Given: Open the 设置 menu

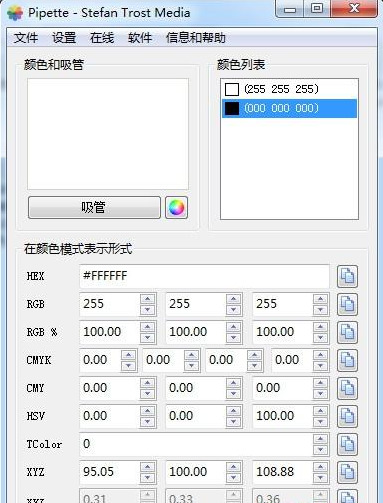Looking at the screenshot, I should pos(64,38).
